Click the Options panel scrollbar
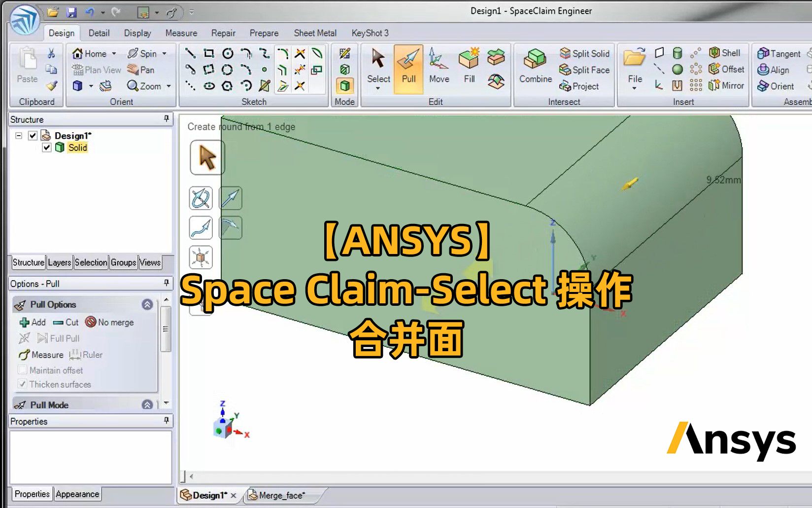The height and width of the screenshot is (508, 812). click(x=166, y=329)
